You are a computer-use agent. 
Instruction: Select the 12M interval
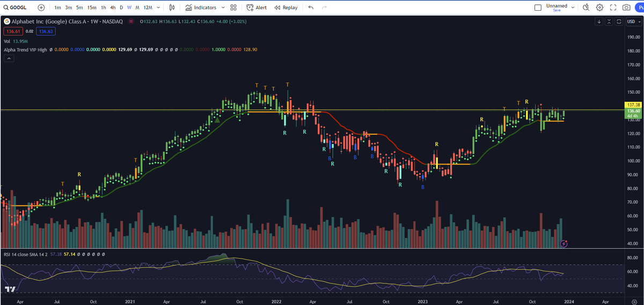click(x=148, y=8)
